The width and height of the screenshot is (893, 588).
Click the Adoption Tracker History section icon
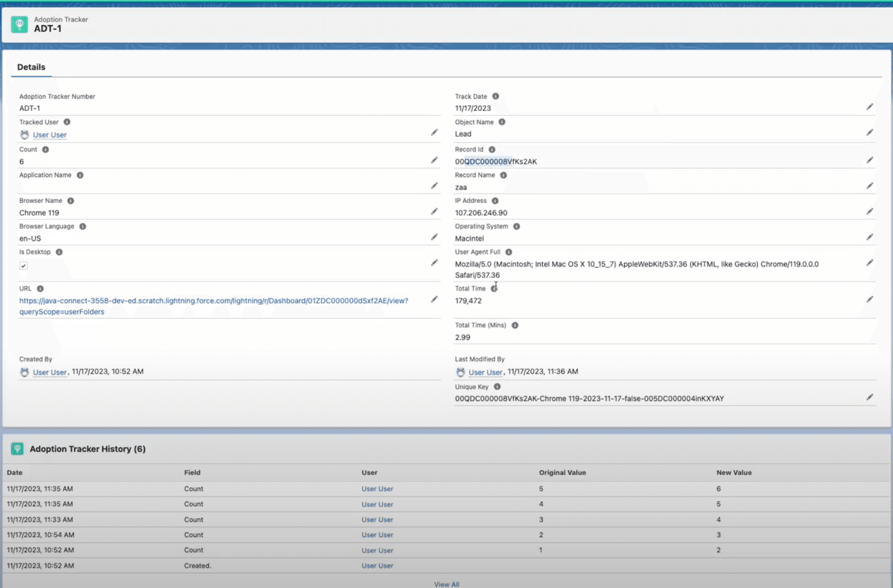(x=17, y=449)
